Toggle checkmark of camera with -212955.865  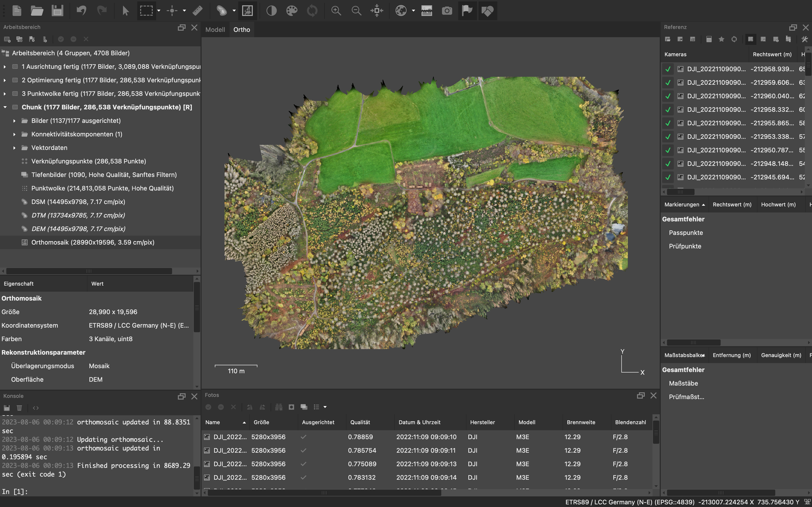[x=668, y=123]
